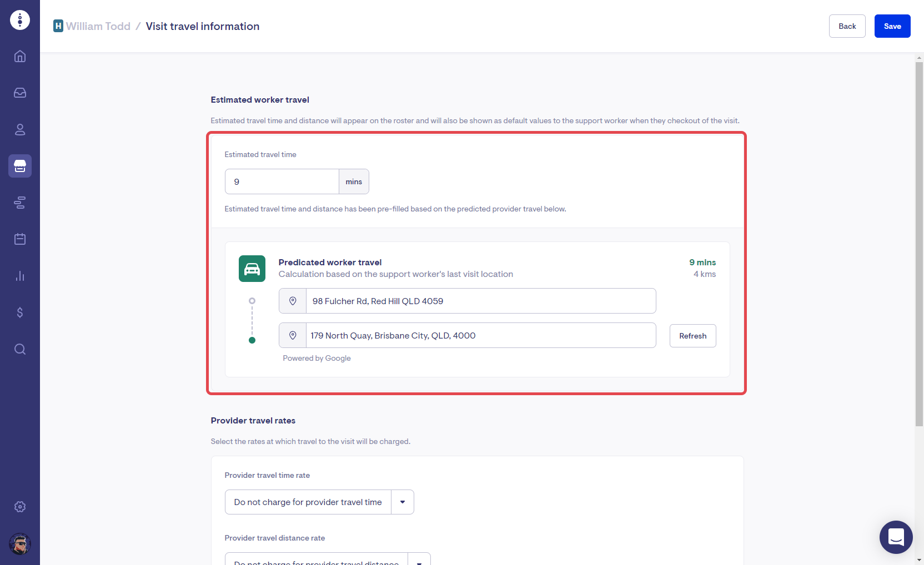
Task: Refresh the predicted worker travel calculation
Action: pyautogui.click(x=692, y=336)
